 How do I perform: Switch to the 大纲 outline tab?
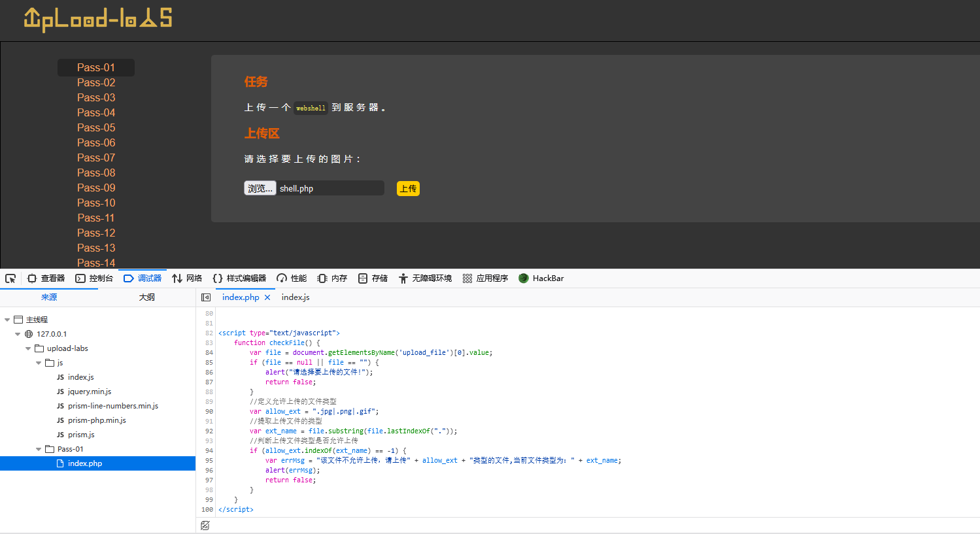pyautogui.click(x=147, y=297)
